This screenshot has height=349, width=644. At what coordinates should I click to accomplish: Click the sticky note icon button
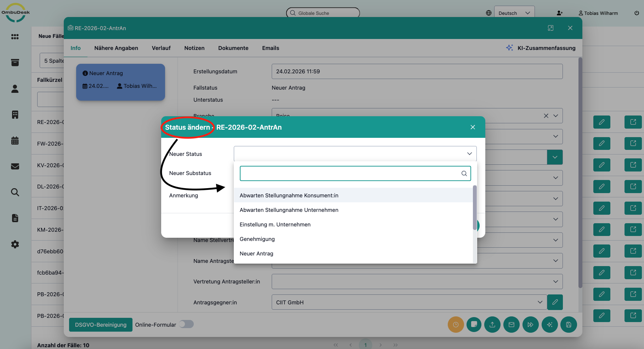click(474, 325)
